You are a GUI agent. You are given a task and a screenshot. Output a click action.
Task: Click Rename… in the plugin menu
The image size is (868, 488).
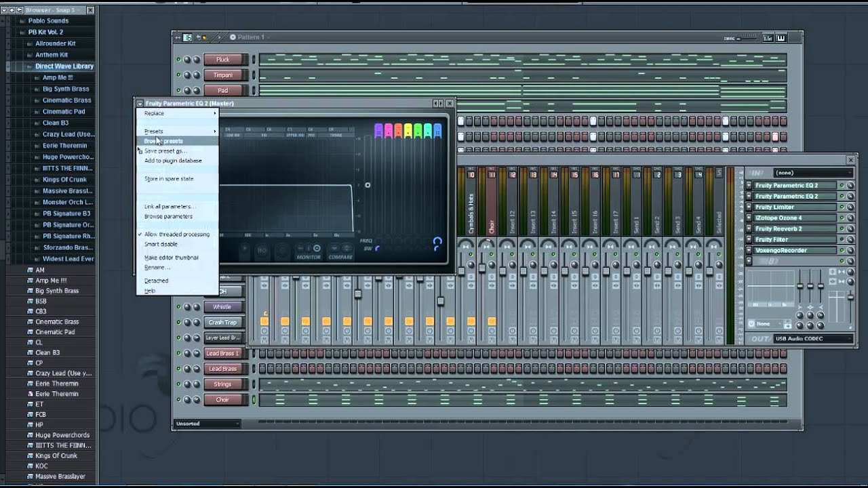point(177,267)
